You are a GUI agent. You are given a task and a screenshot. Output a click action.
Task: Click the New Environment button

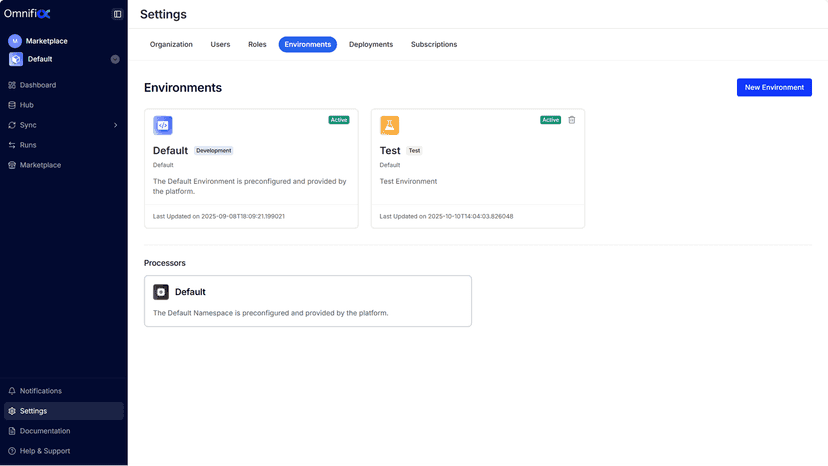(x=774, y=88)
